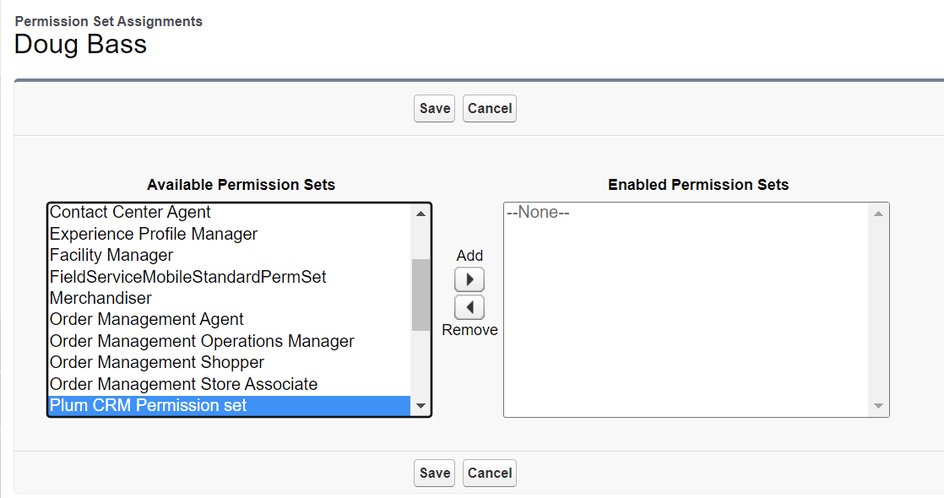Select FieldServiceMobileStandardPermSet entry
The width and height of the screenshot is (944, 498).
click(188, 277)
